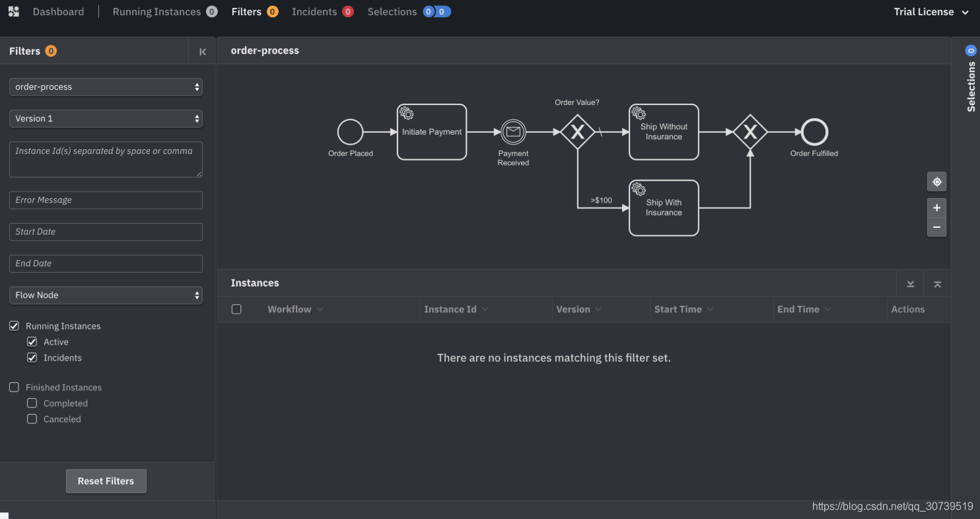Click gear icon on Initiate Payment task
Viewport: 980px width, 519px height.
(x=407, y=114)
